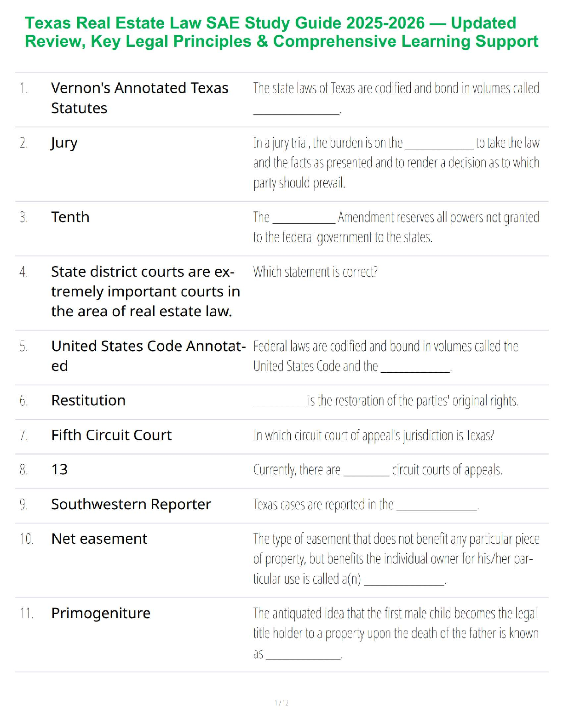Click the term "Southwestern Reporter"
Screen dimensions: 563x728
coord(131,504)
